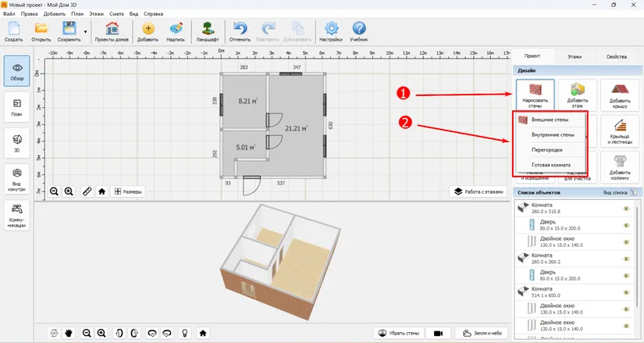Switch to the Проект tab
Screen dimensions: 644x343
tap(532, 56)
